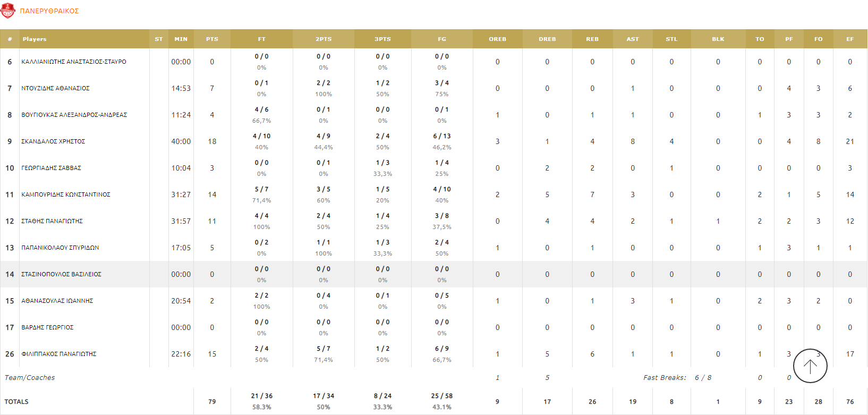This screenshot has width=868, height=415.
Task: Select the highlighted ΣΤΑΣΙΝΟΠΟΥΛΟΣ ΒΑΣΙΛΕΙΟΣ row
Action: coord(61,274)
